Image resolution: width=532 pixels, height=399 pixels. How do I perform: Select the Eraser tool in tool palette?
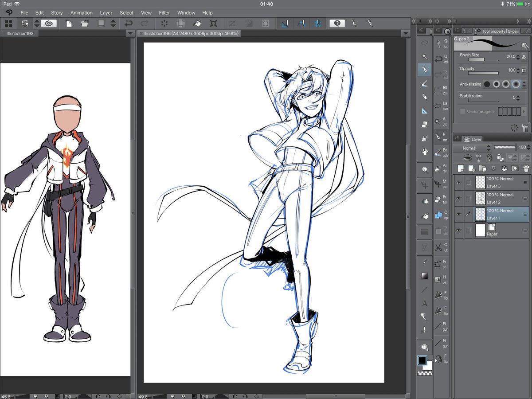(425, 125)
